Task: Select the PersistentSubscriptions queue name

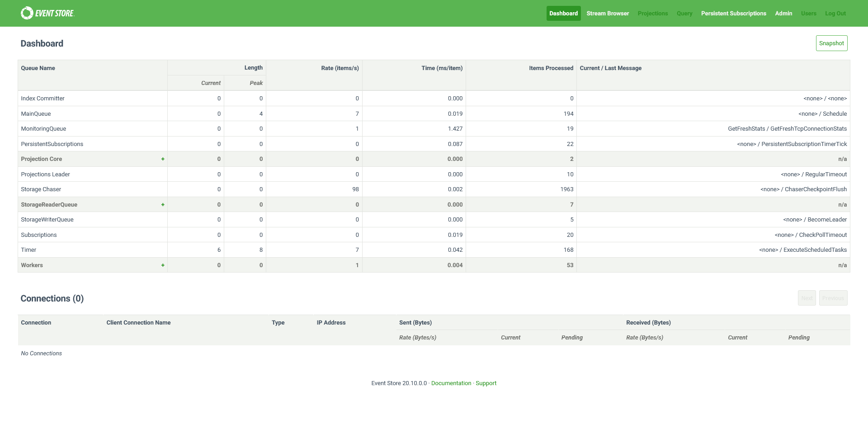Action: 52,144
